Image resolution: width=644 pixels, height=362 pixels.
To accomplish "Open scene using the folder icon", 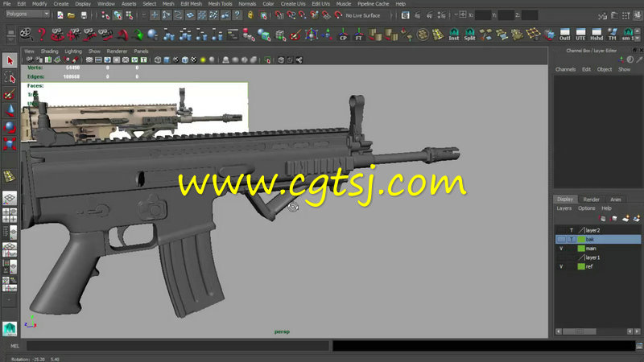I will [x=72, y=15].
